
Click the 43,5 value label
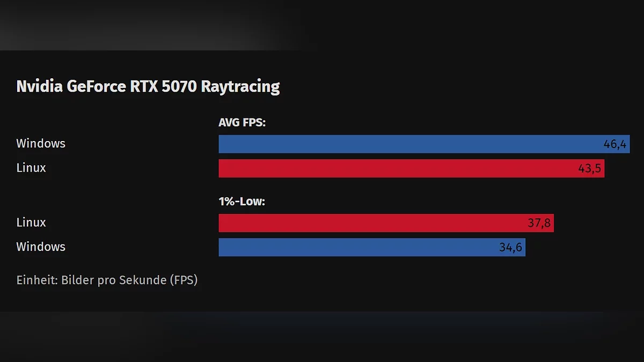(x=590, y=168)
